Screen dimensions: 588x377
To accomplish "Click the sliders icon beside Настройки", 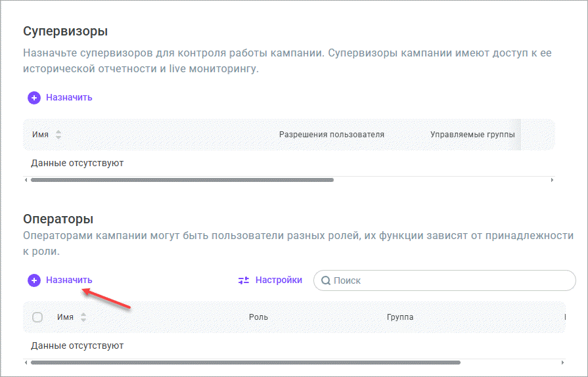I will (244, 280).
